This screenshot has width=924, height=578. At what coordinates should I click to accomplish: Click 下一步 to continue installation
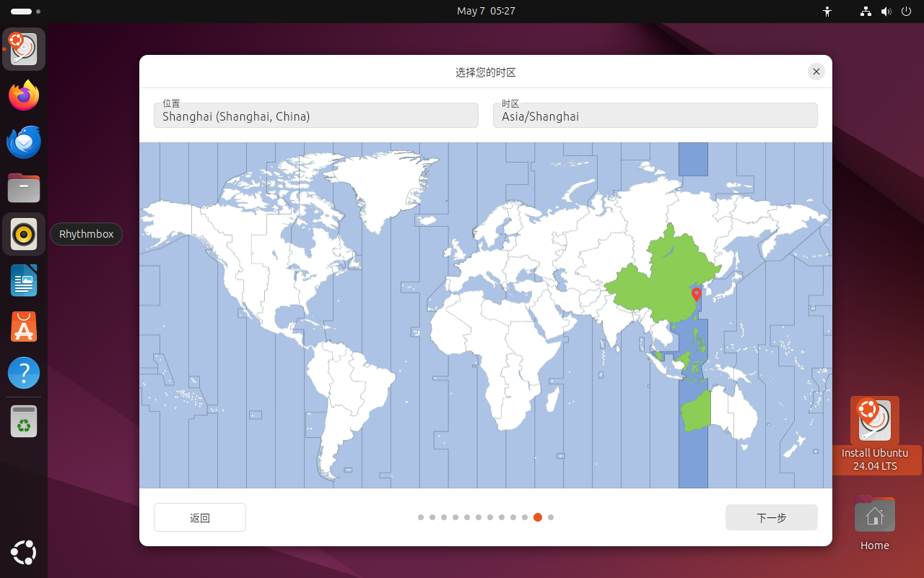coord(771,517)
